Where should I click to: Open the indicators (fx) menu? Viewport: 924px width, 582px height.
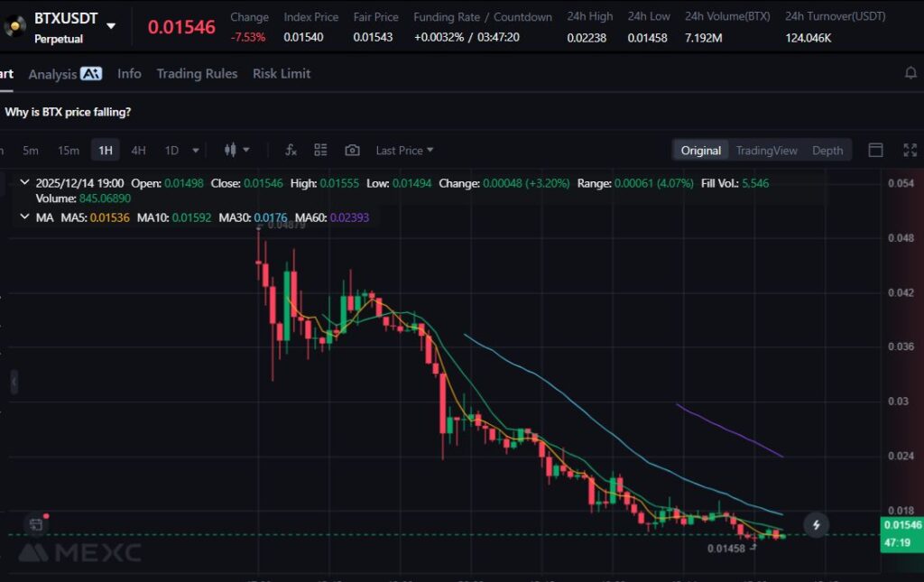(x=291, y=151)
